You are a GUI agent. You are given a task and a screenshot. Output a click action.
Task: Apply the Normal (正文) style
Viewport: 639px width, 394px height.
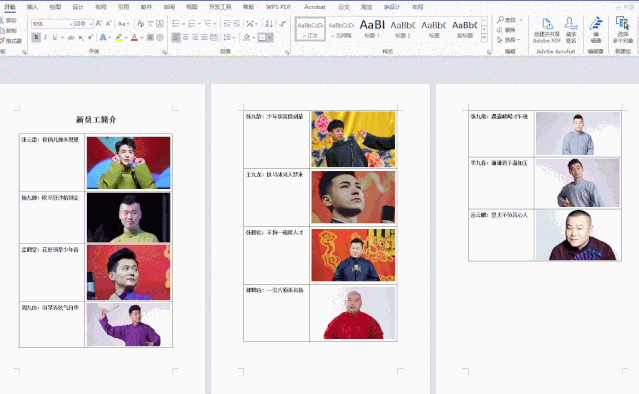click(310, 29)
